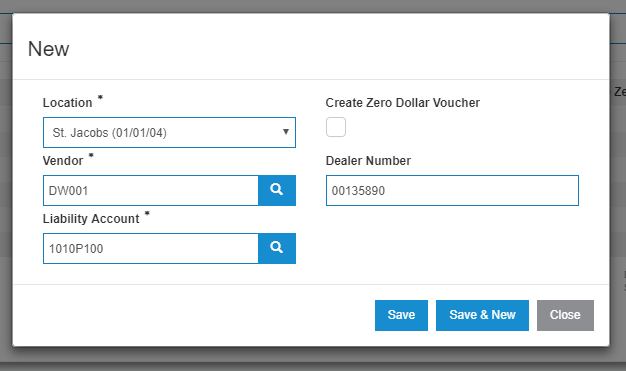Click the Vendor field label
The width and height of the screenshot is (626, 371).
[63, 161]
